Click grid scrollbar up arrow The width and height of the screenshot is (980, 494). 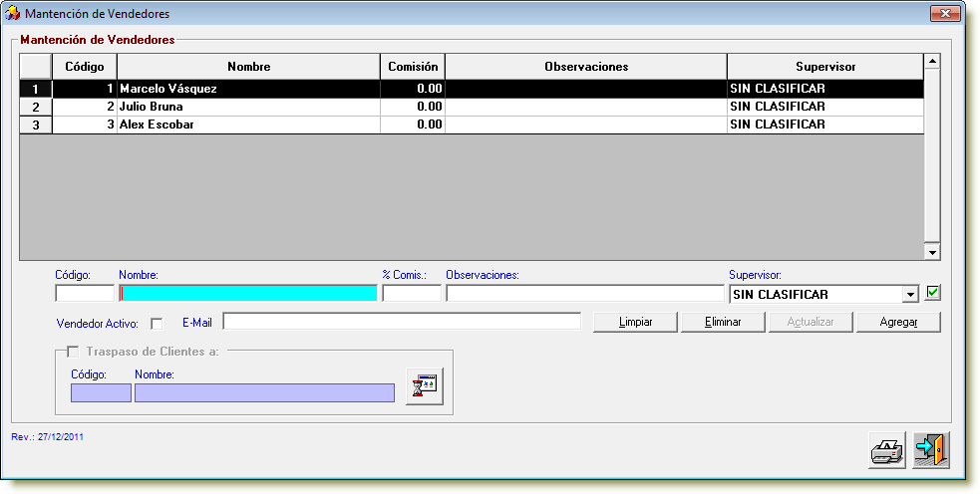tap(932, 61)
